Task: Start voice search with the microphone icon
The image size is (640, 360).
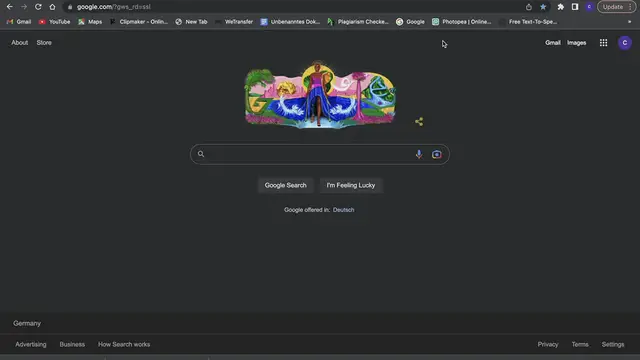Action: click(419, 154)
